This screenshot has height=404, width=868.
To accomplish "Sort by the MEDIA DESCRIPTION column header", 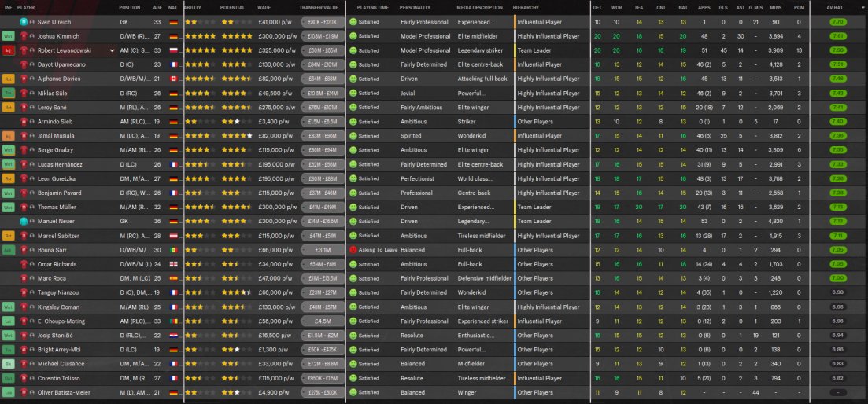I will [480, 8].
